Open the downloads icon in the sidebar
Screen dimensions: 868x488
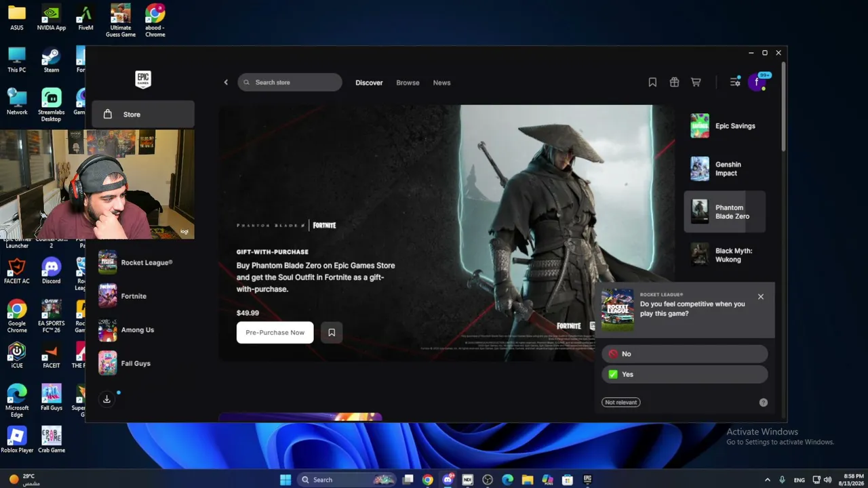click(107, 399)
